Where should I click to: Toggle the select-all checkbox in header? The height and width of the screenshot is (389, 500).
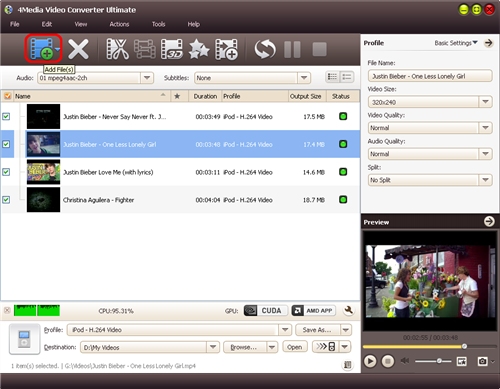(x=7, y=96)
